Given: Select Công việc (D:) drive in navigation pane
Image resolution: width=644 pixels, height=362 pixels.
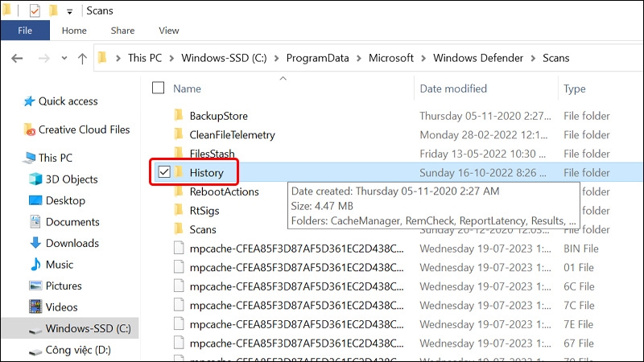Looking at the screenshot, I should [78, 350].
